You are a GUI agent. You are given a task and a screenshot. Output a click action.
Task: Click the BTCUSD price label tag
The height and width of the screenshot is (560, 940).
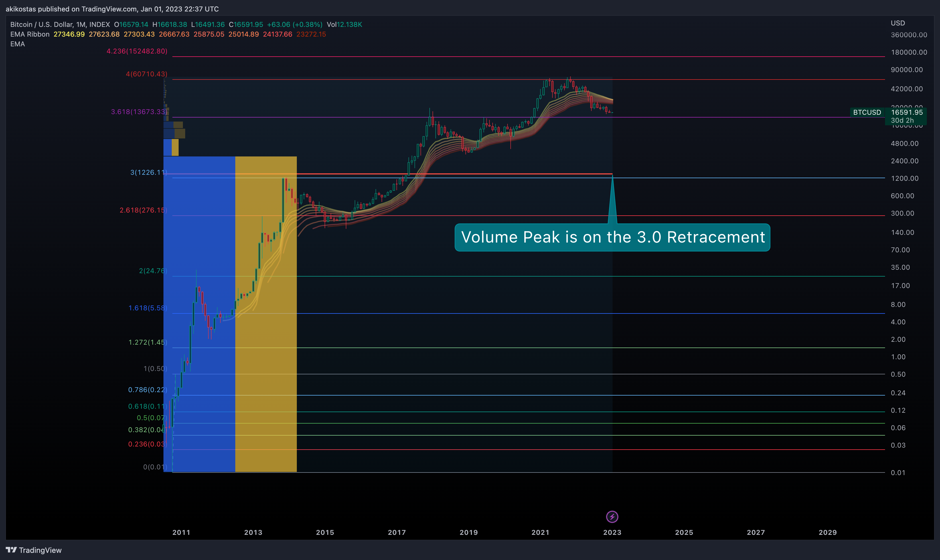pyautogui.click(x=867, y=112)
